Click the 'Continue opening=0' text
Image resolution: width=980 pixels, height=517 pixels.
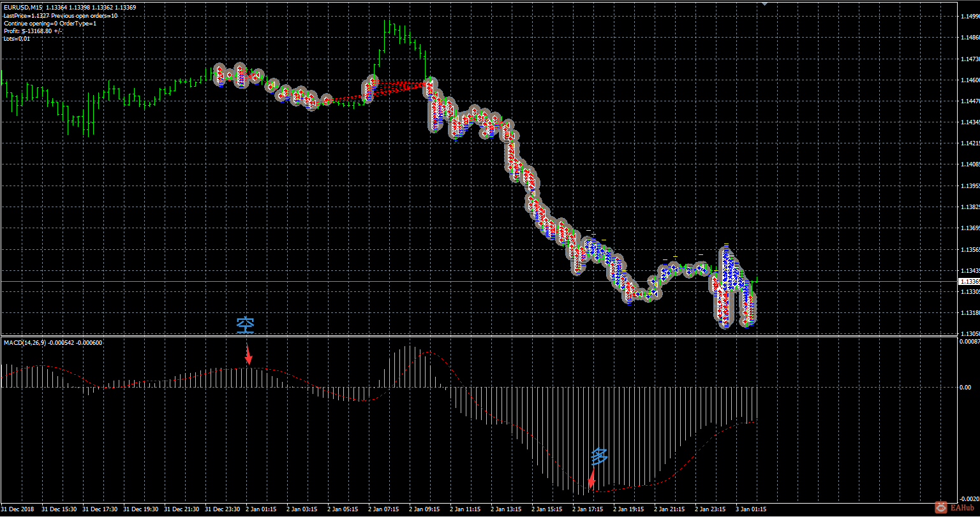31,23
